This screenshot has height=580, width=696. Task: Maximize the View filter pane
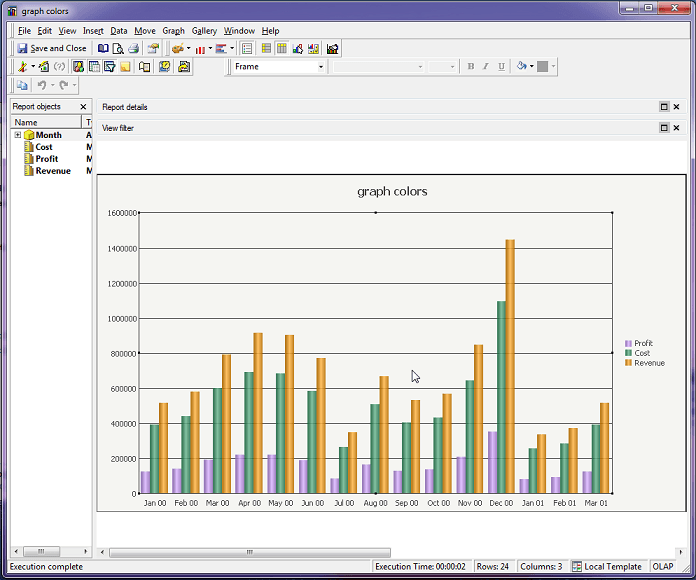pyautogui.click(x=664, y=128)
